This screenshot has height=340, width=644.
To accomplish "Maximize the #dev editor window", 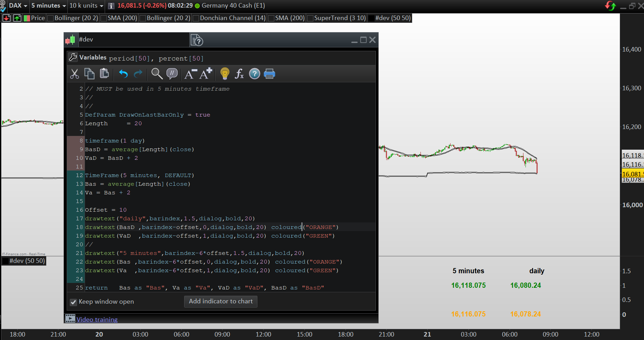I will click(363, 40).
